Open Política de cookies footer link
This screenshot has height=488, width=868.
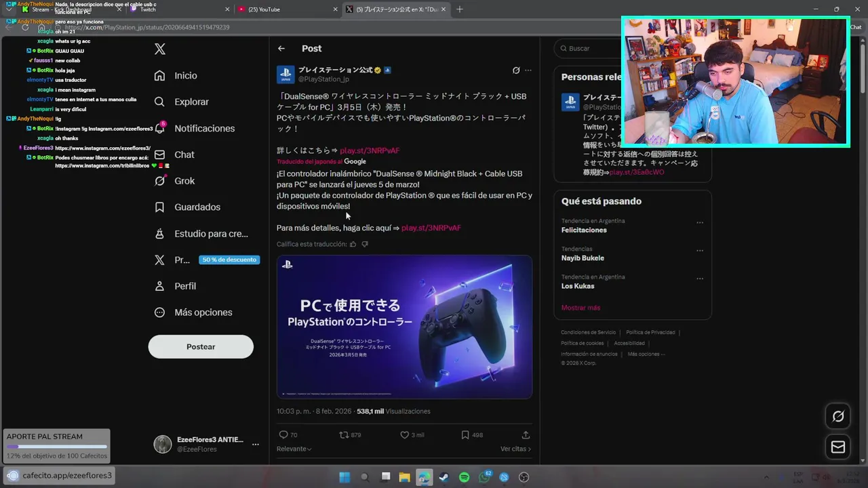582,343
